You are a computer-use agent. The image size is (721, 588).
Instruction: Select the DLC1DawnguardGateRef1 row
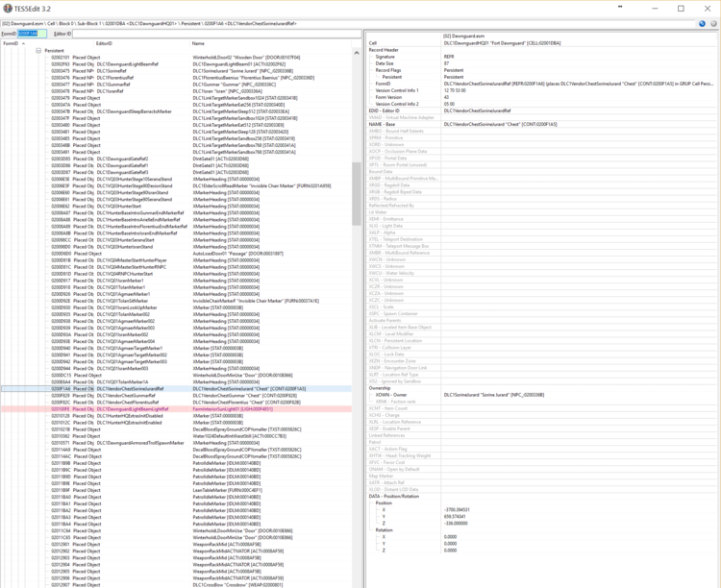(176, 165)
